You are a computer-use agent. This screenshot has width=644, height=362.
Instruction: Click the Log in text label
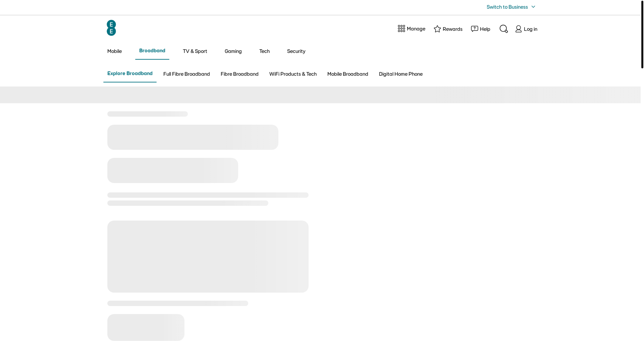click(x=531, y=29)
